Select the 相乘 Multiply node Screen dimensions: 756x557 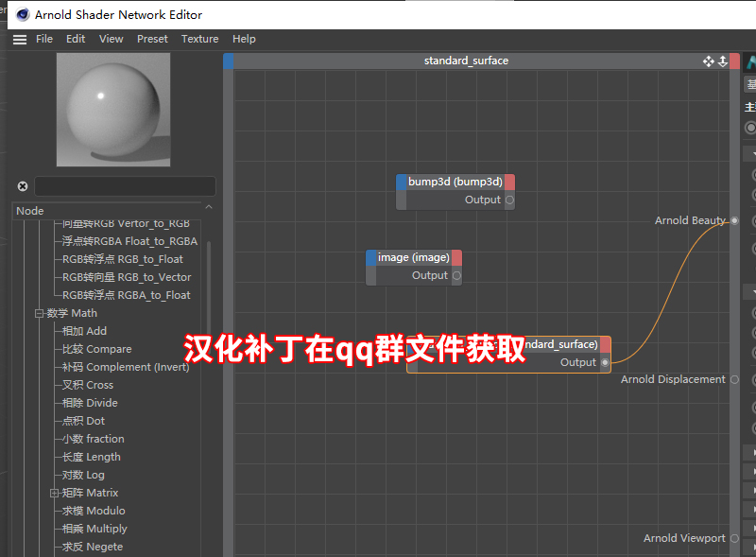95,529
